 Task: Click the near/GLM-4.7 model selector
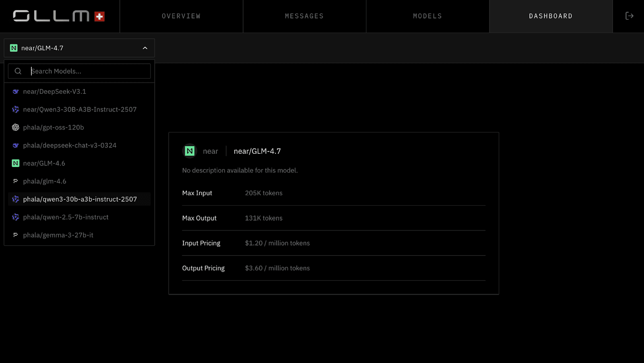click(x=79, y=48)
